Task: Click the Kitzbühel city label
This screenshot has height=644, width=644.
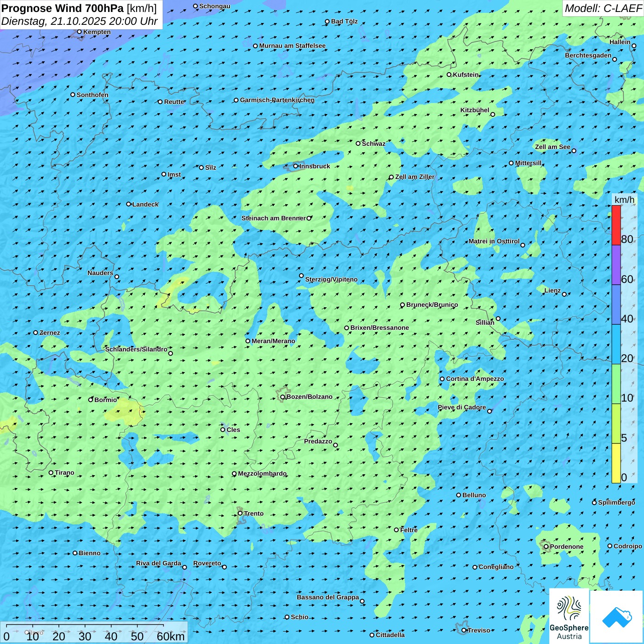Action: point(475,110)
